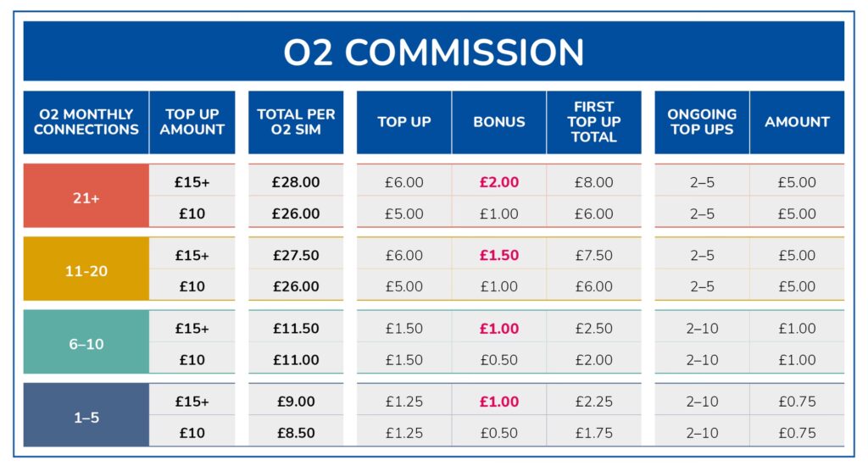Click the £1.75 first top up total
Image resolution: width=868 pixels, height=471 pixels.
tap(593, 433)
